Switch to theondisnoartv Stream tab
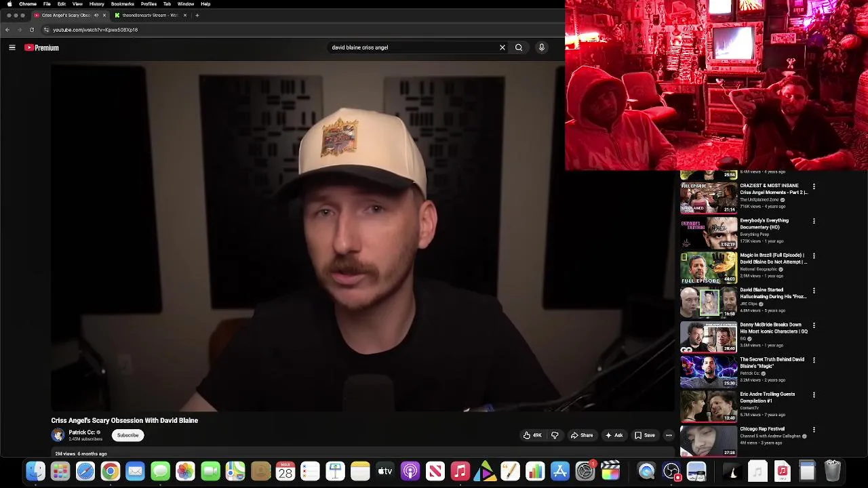This screenshot has width=868, height=488. (x=150, y=15)
